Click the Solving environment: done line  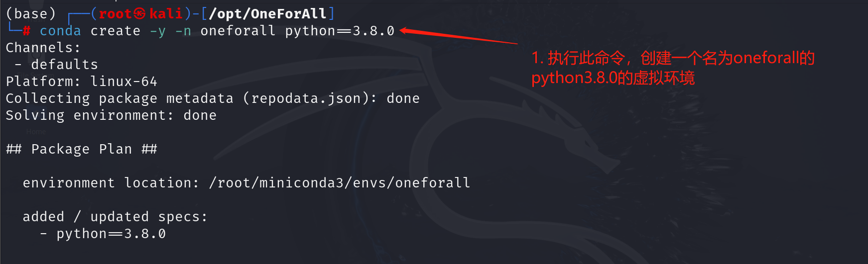[x=111, y=115]
